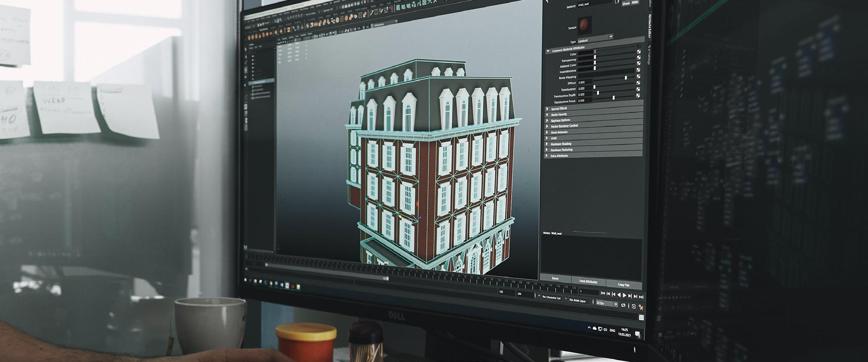Click the Load Attributes button

[x=588, y=281]
